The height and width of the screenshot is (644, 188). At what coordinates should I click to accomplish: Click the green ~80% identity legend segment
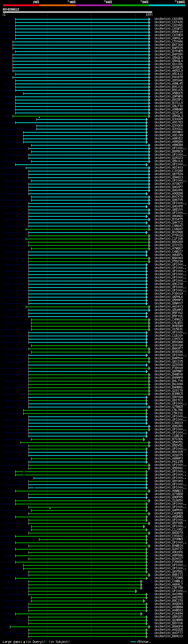[x=130, y=5]
